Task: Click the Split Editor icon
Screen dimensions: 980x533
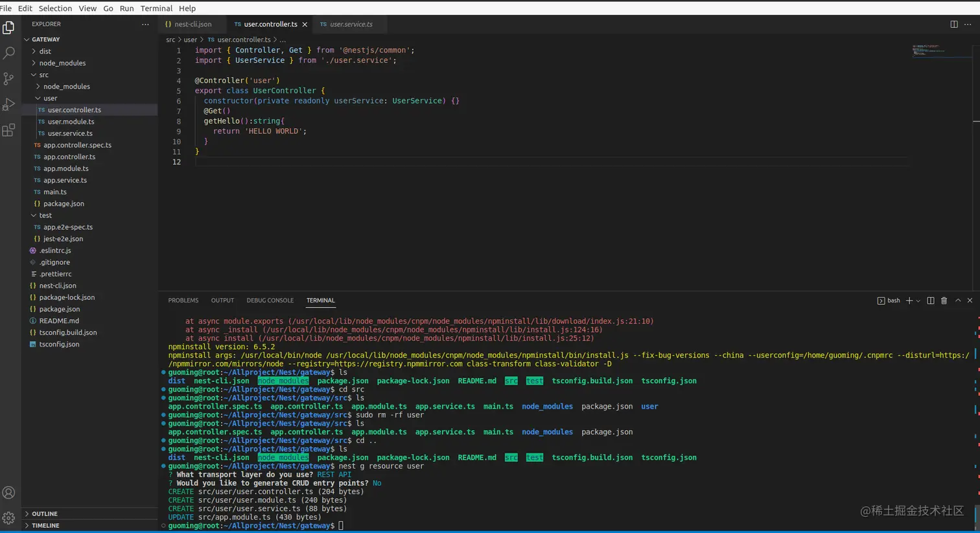Action: [x=953, y=25]
